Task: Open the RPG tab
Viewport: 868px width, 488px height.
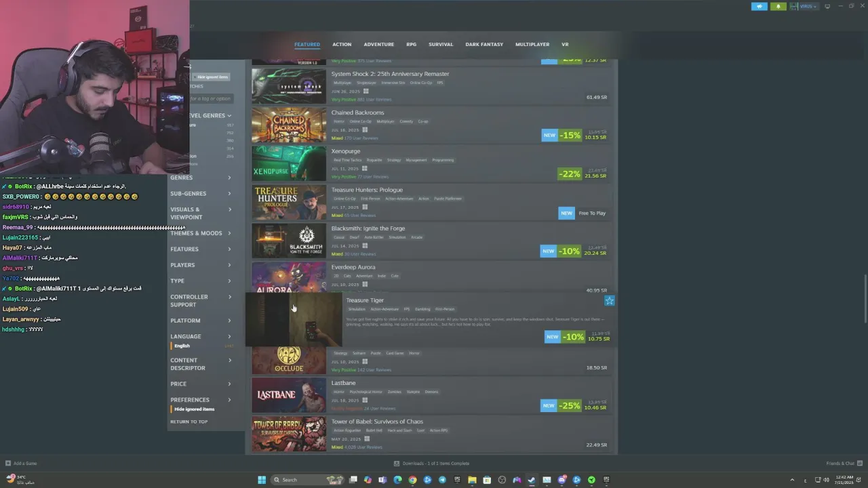Action: tap(412, 45)
